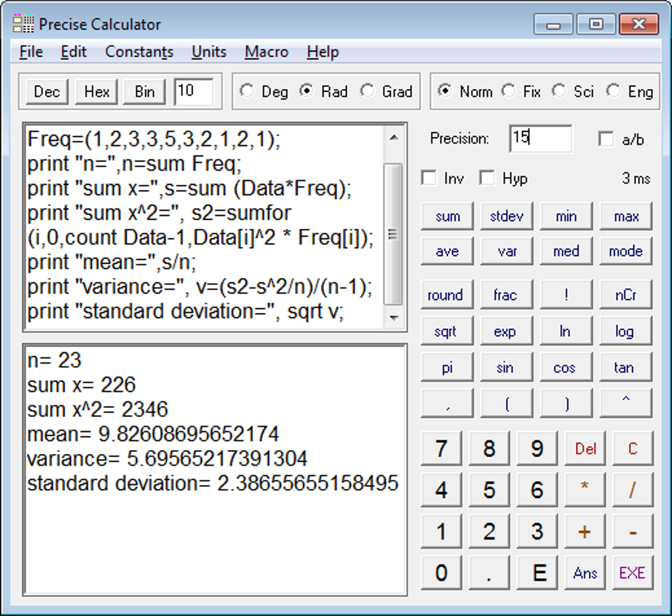Open the Macro menu

coord(266,51)
